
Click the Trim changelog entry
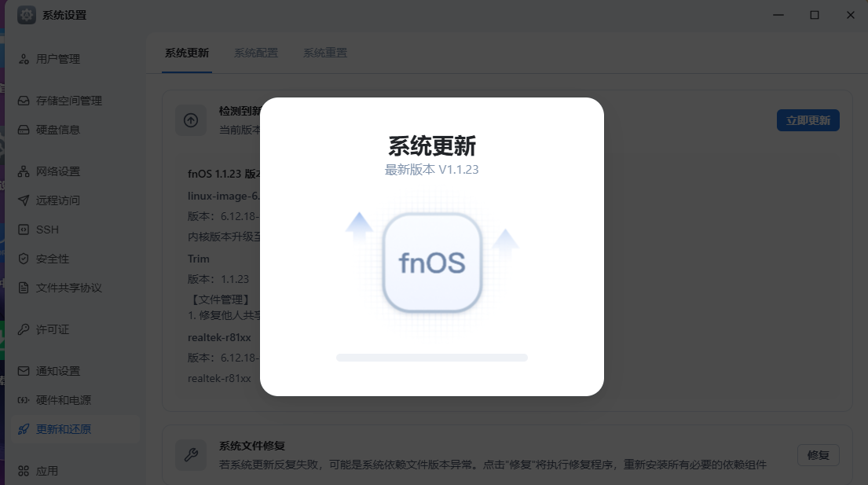point(198,259)
